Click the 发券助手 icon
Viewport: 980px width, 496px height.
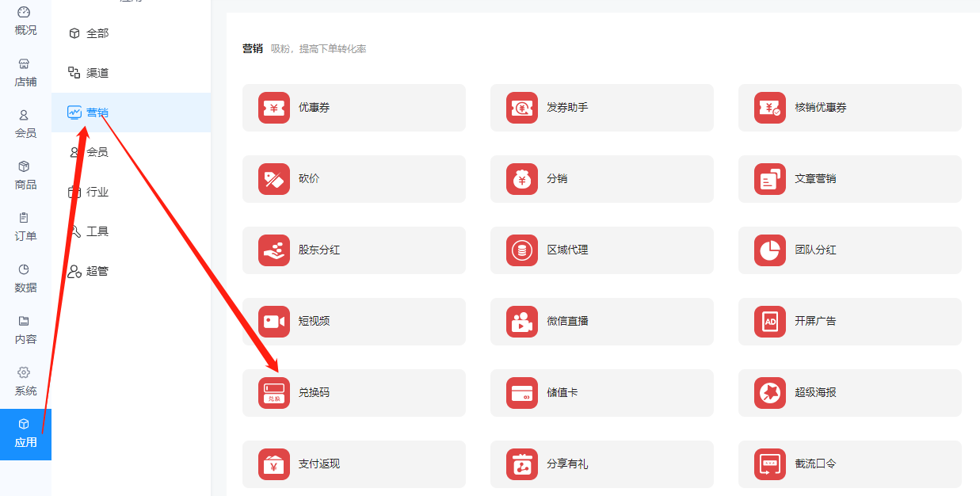522,108
